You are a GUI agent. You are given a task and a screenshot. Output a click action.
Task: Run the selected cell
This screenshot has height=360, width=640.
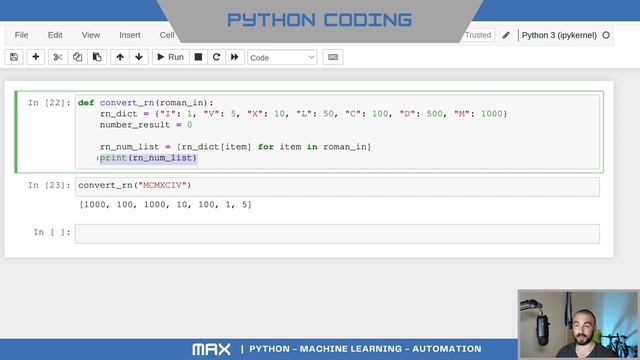170,57
